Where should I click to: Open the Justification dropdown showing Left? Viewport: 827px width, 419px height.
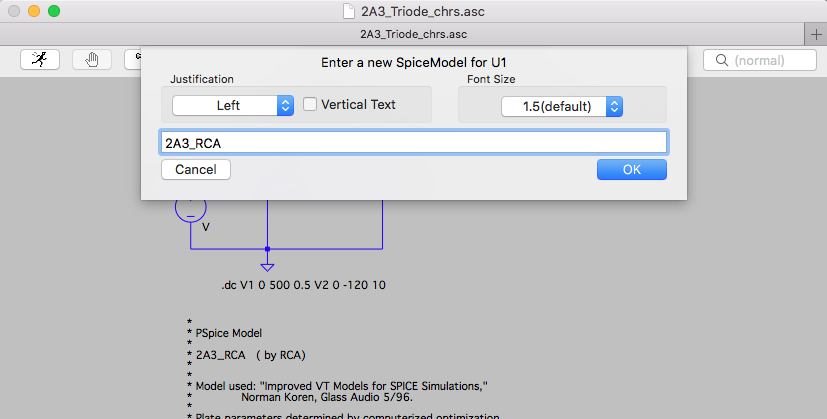point(233,106)
